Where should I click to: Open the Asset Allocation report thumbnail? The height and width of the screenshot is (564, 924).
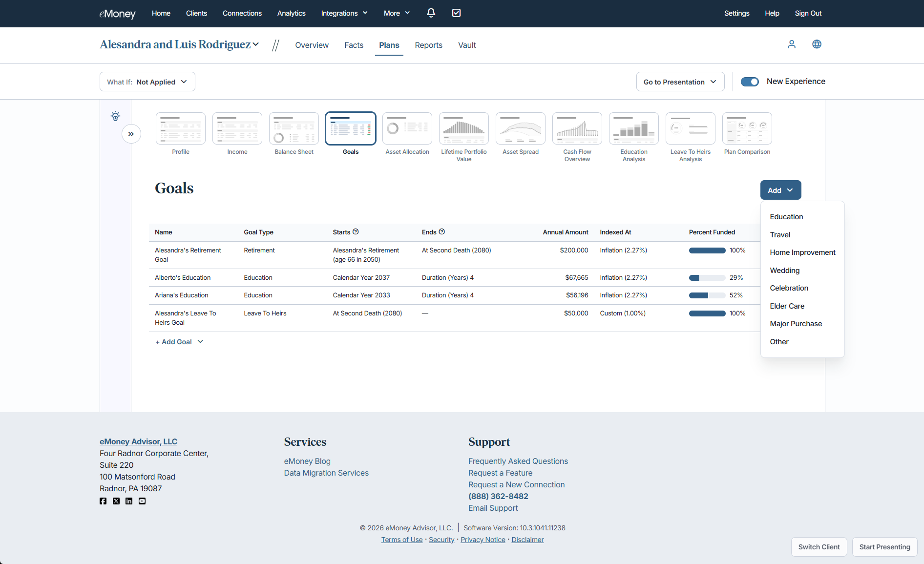point(407,129)
